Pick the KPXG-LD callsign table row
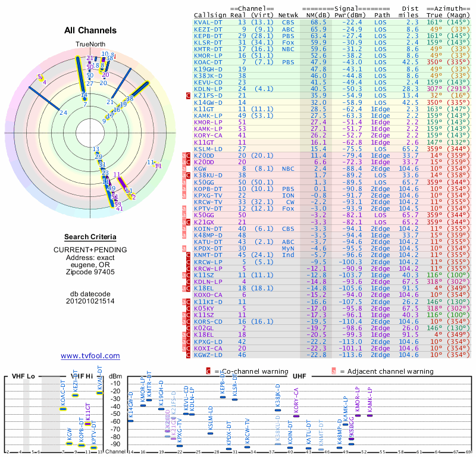This screenshot has height=457, width=476. pyautogui.click(x=333, y=342)
